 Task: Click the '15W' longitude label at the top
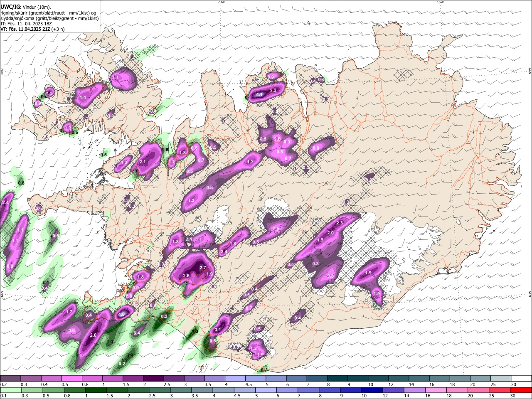pyautogui.click(x=440, y=2)
